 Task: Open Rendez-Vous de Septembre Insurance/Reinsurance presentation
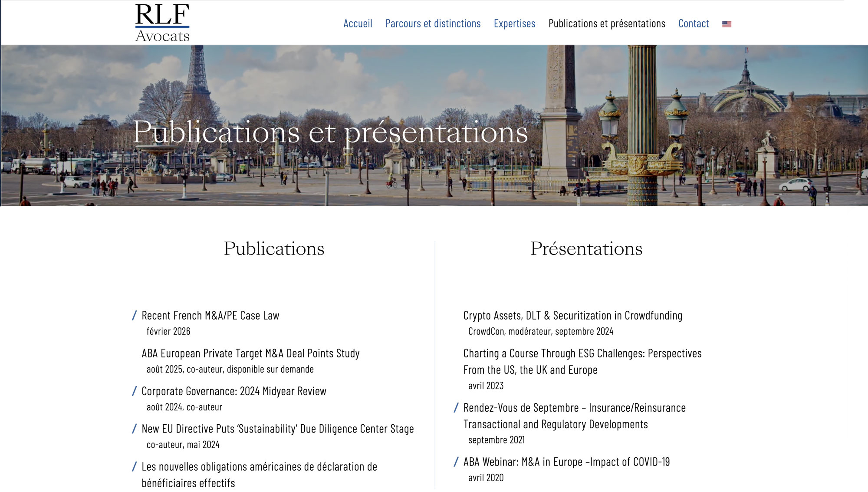[574, 408]
